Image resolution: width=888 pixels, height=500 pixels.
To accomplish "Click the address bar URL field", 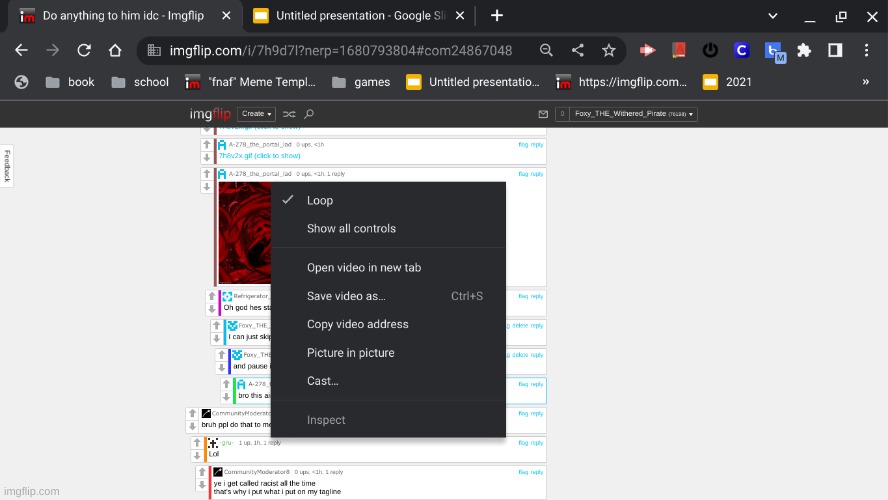I will [341, 50].
